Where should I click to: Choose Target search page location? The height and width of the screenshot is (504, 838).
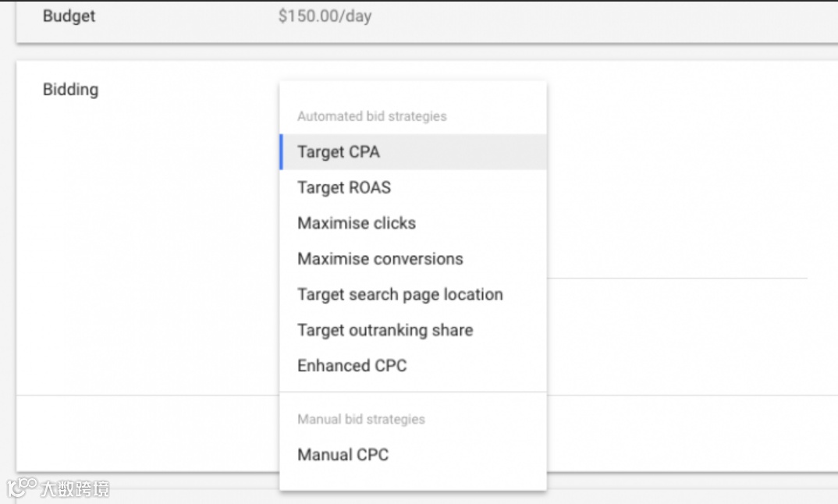(x=399, y=295)
